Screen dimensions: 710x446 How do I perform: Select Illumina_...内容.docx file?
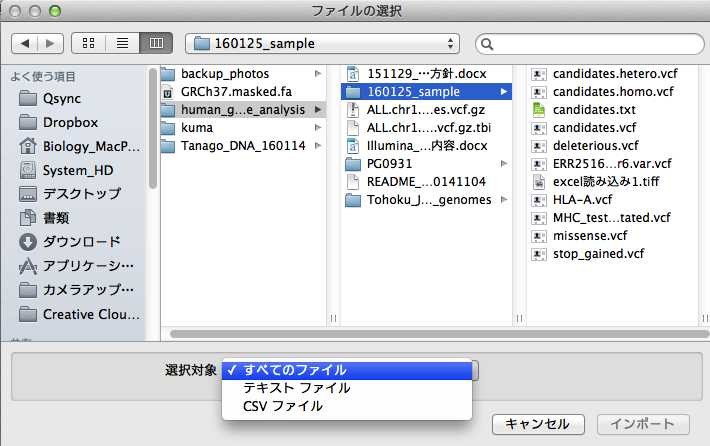click(426, 146)
